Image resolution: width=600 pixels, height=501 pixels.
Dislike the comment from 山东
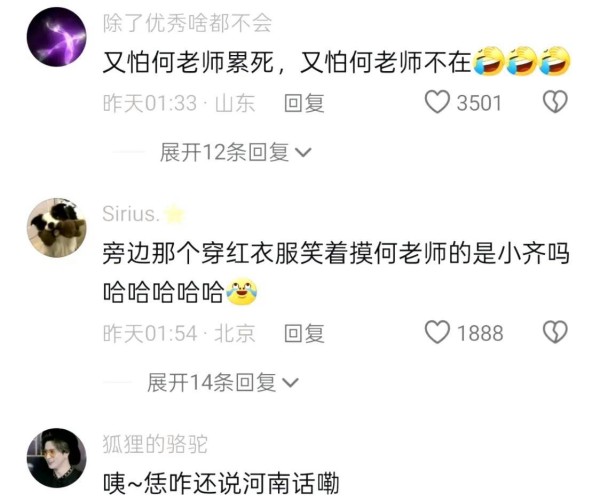[555, 102]
